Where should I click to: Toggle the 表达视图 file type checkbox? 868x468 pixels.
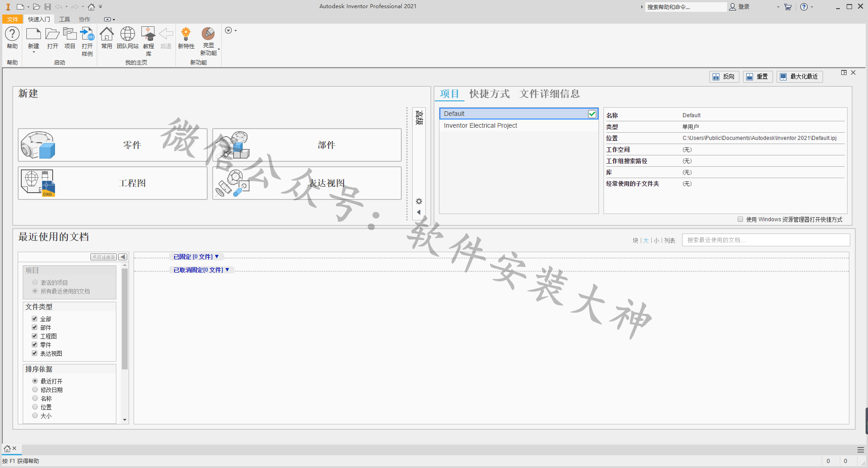[x=35, y=353]
